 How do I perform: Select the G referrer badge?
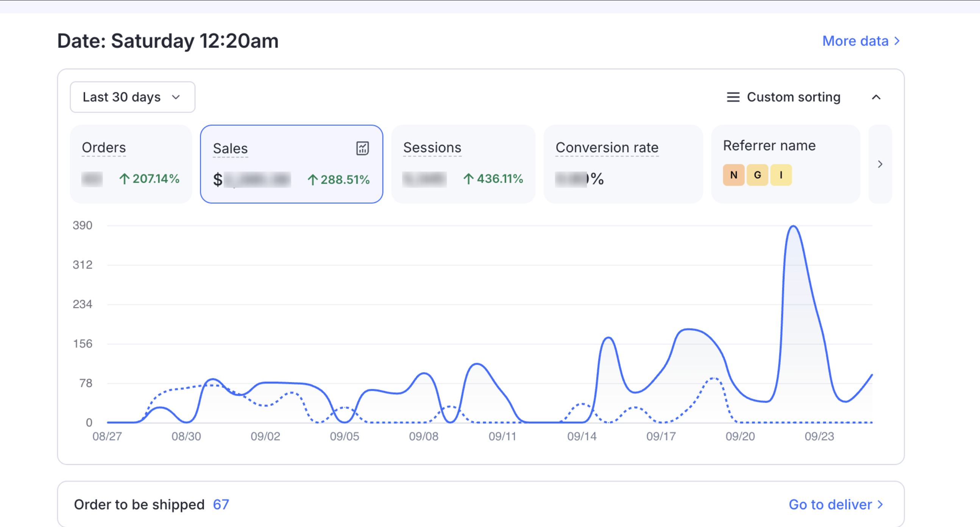pyautogui.click(x=757, y=175)
